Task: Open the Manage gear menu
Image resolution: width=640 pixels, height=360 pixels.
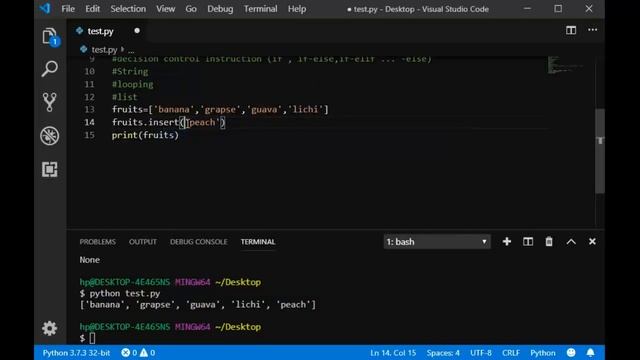Action: tap(50, 328)
